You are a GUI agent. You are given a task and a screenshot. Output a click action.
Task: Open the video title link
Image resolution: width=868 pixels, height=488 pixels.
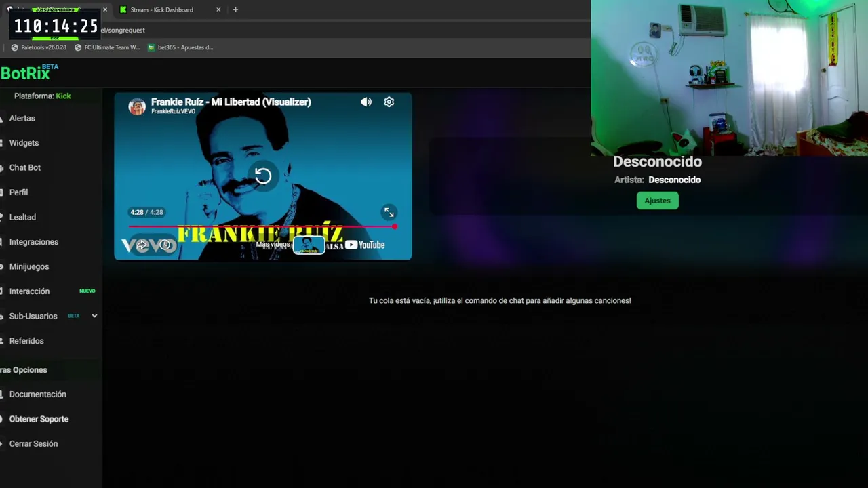tap(231, 102)
